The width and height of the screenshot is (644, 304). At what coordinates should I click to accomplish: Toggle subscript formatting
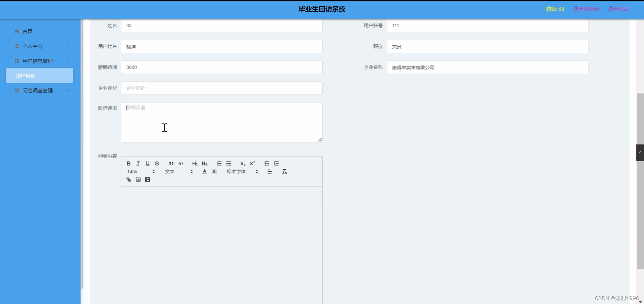[243, 164]
